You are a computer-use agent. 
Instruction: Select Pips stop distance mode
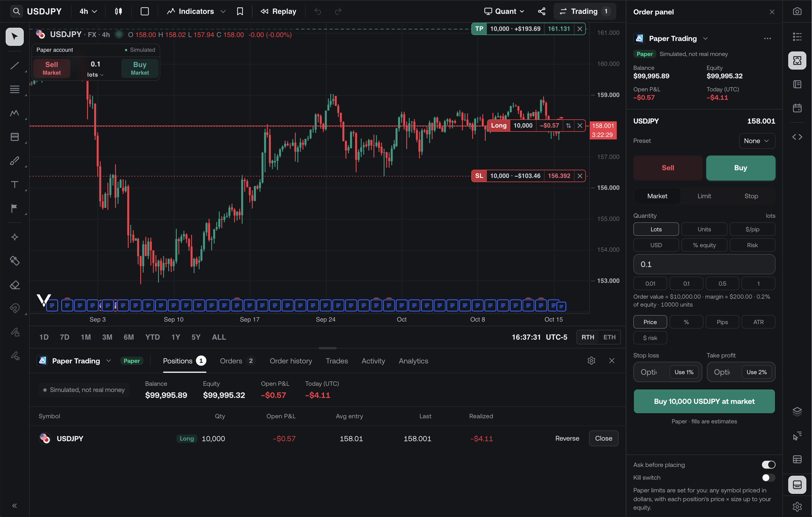point(722,322)
